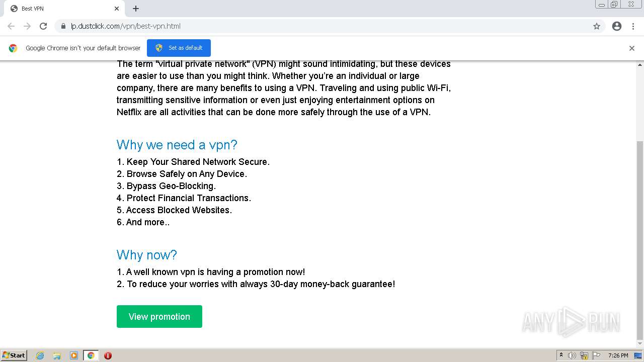Click the View promotion button
This screenshot has width=644, height=362.
pos(159,317)
